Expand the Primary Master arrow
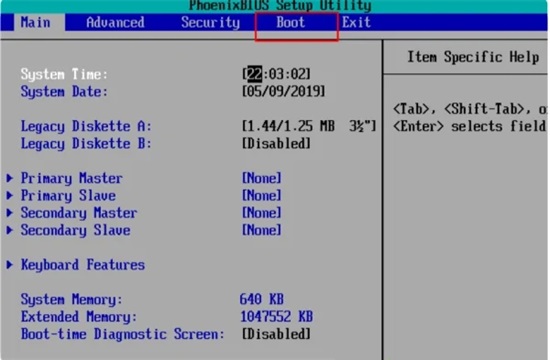 tap(9, 178)
